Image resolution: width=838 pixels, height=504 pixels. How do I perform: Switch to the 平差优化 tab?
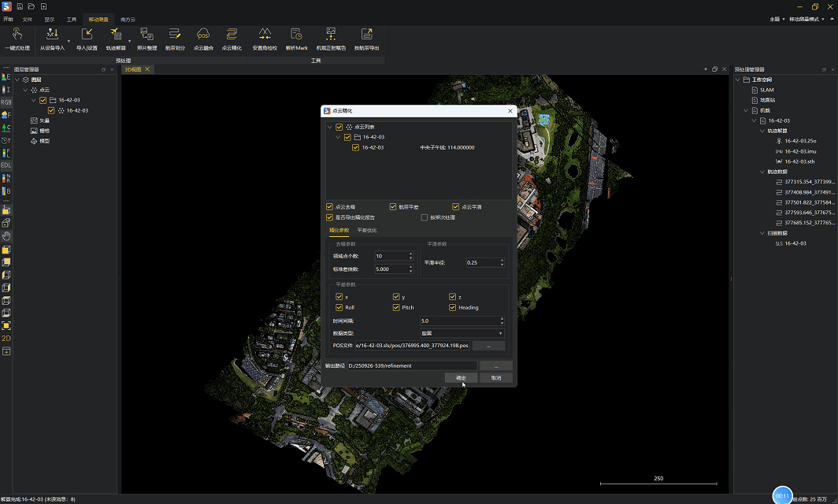366,231
